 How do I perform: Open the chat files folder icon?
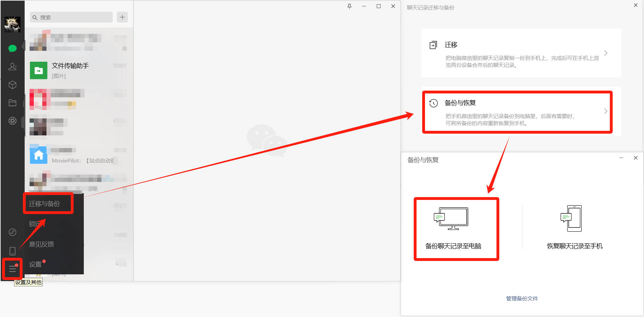(12, 103)
